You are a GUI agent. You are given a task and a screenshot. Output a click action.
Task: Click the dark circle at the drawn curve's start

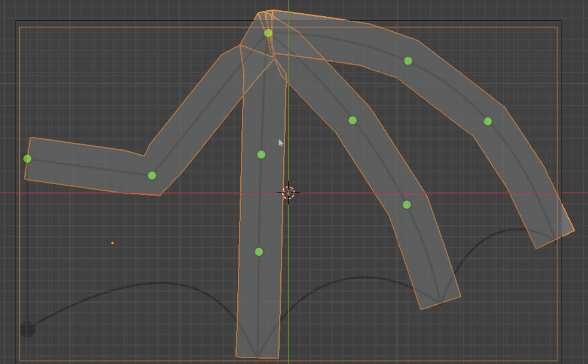tap(27, 329)
